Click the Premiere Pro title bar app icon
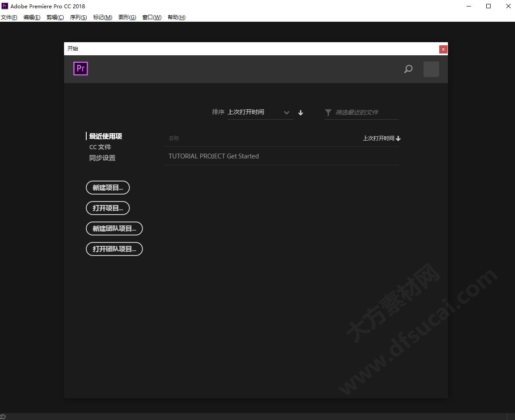 point(5,6)
